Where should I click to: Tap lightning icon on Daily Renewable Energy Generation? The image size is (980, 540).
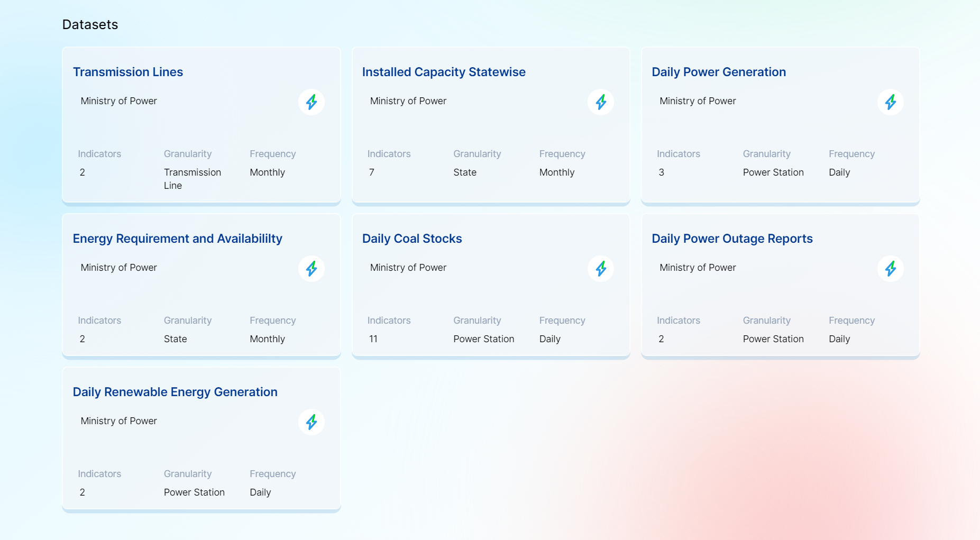point(311,422)
